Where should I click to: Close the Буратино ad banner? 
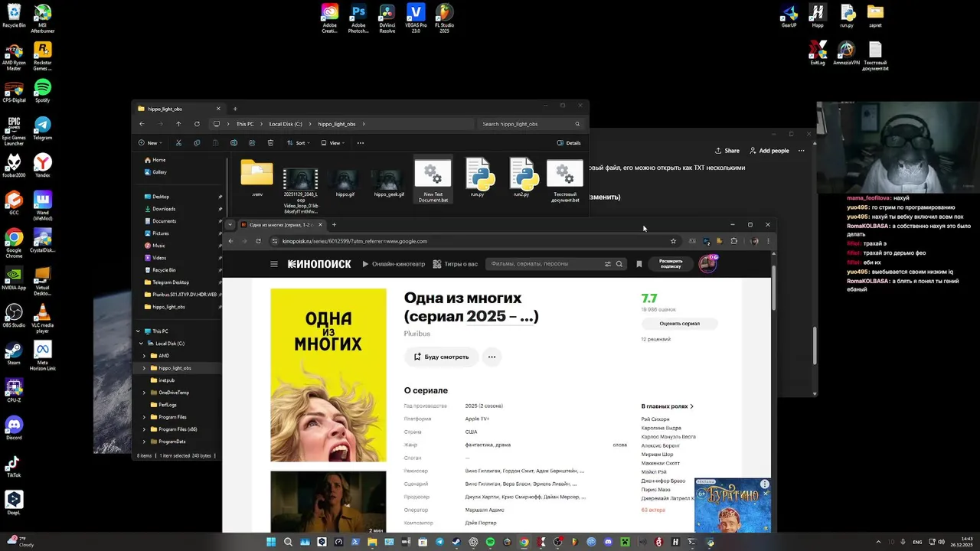766,494
